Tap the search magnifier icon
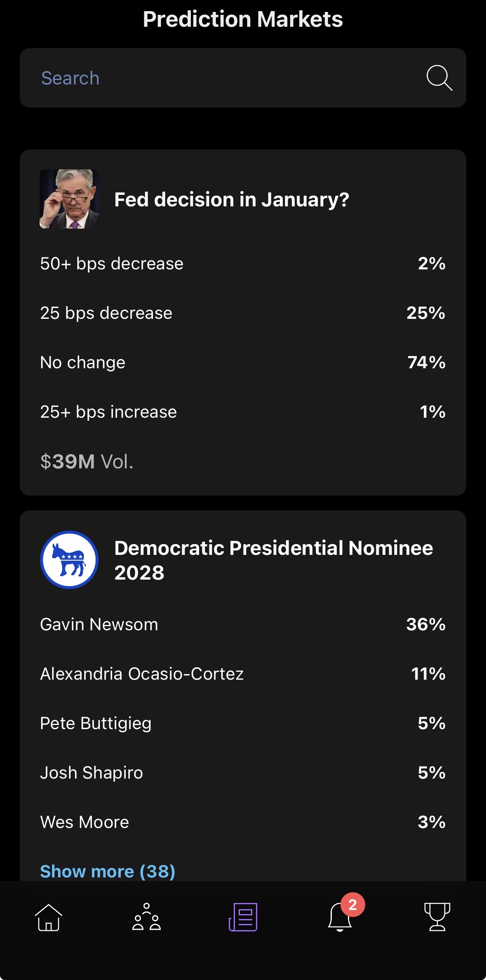Image resolution: width=486 pixels, height=980 pixels. (x=439, y=77)
